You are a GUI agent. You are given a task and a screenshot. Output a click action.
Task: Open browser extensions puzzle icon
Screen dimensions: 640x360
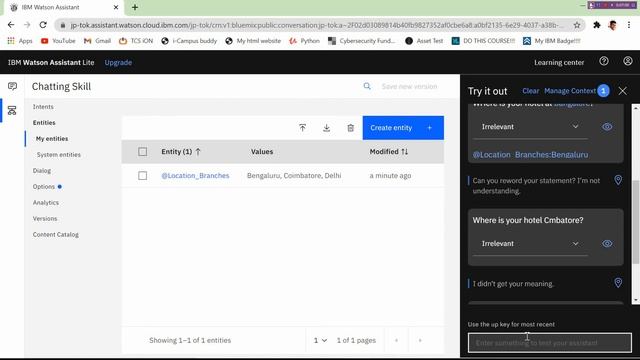point(597,25)
